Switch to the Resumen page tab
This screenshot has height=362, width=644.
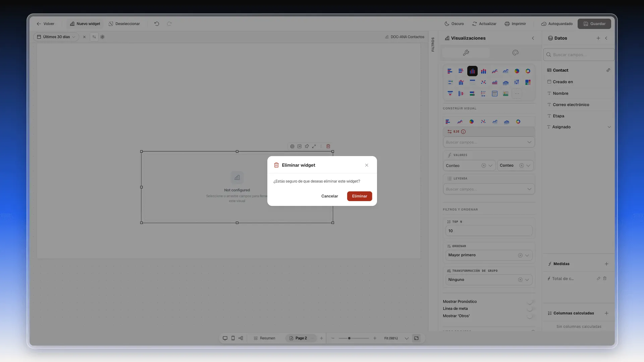(264, 338)
